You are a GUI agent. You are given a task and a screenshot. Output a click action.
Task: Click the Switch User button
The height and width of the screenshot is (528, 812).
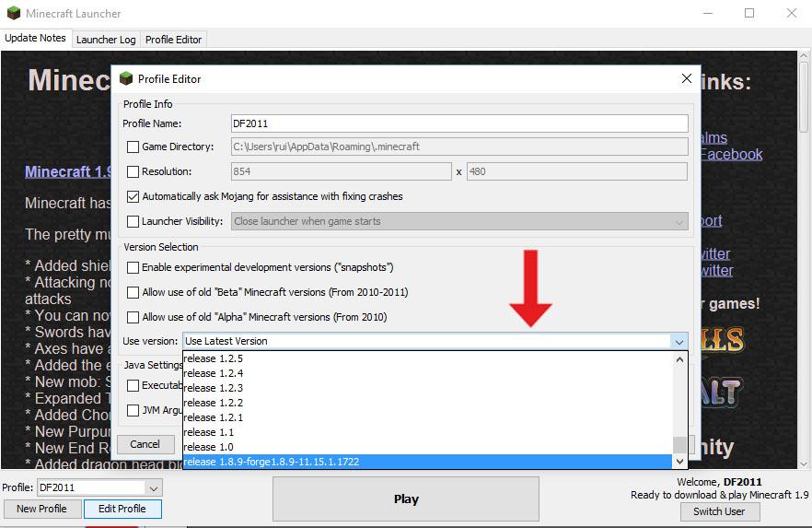point(719,511)
